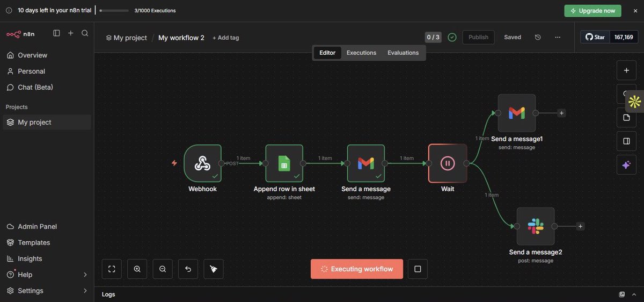Open the Append row in sheet node
Image resolution: width=644 pixels, height=302 pixels.
pyautogui.click(x=284, y=163)
